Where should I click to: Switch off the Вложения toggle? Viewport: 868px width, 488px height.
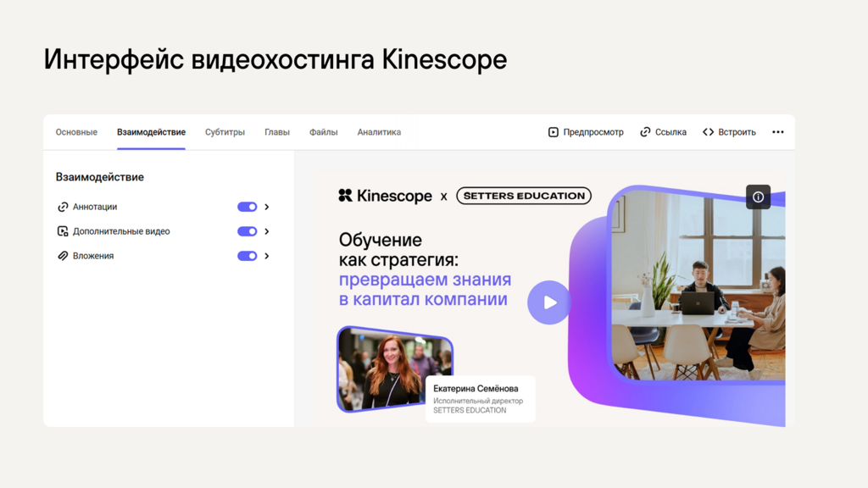tap(248, 256)
